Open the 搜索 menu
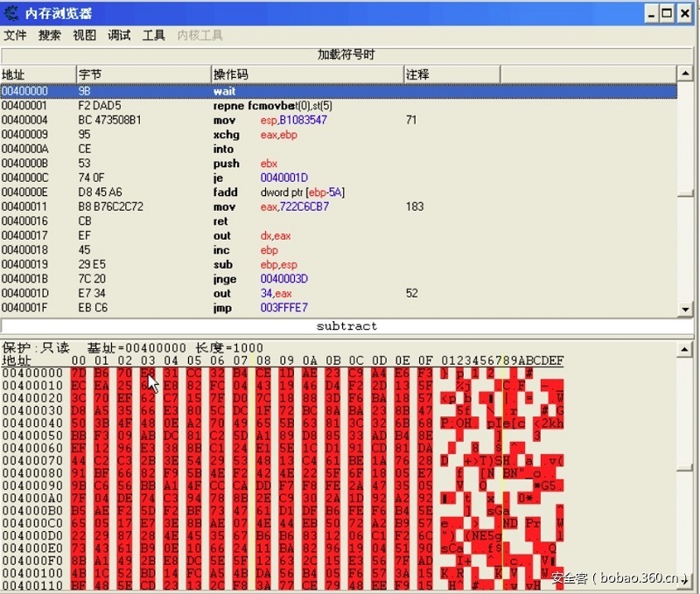This screenshot has width=700, height=594. [49, 35]
